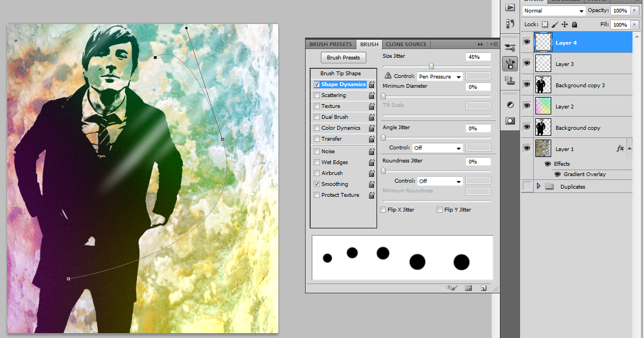Toggle the lock icon beside Color Dynamics
The height and width of the screenshot is (338, 644).
click(372, 128)
